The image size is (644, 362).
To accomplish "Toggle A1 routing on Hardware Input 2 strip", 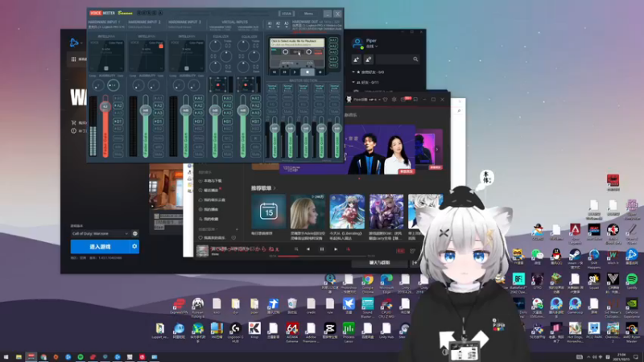I will (158, 98).
